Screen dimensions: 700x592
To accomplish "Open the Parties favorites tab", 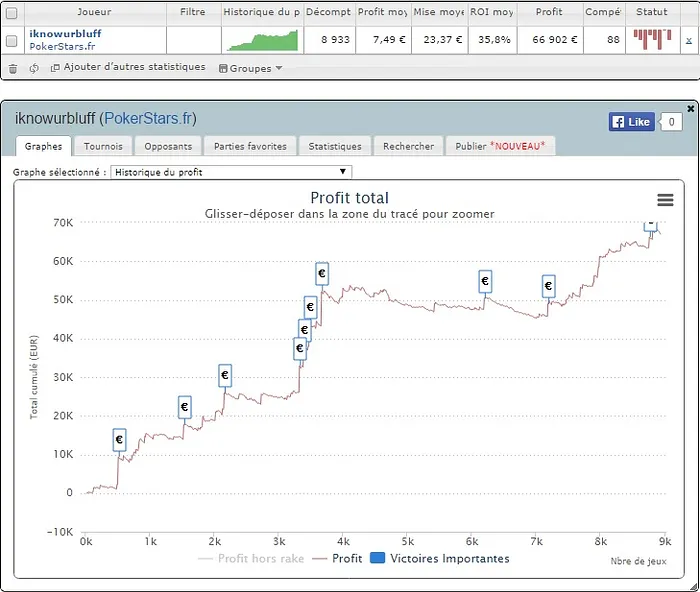I will tap(250, 146).
